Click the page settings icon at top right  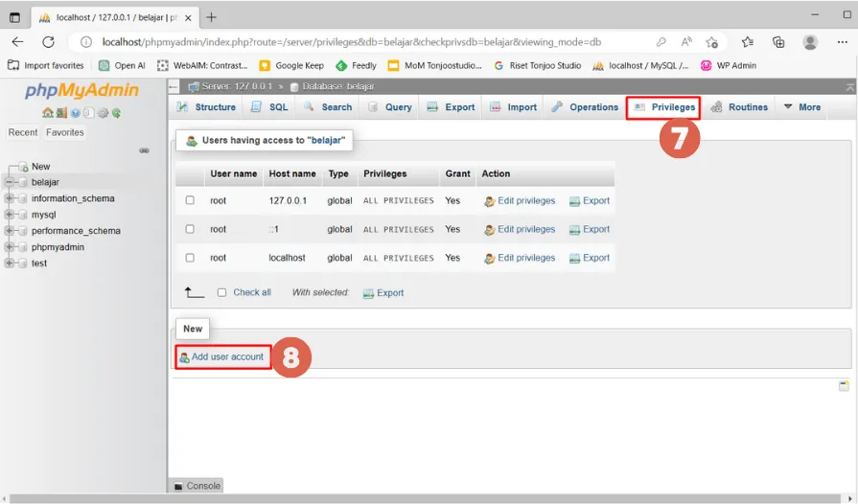[x=849, y=86]
